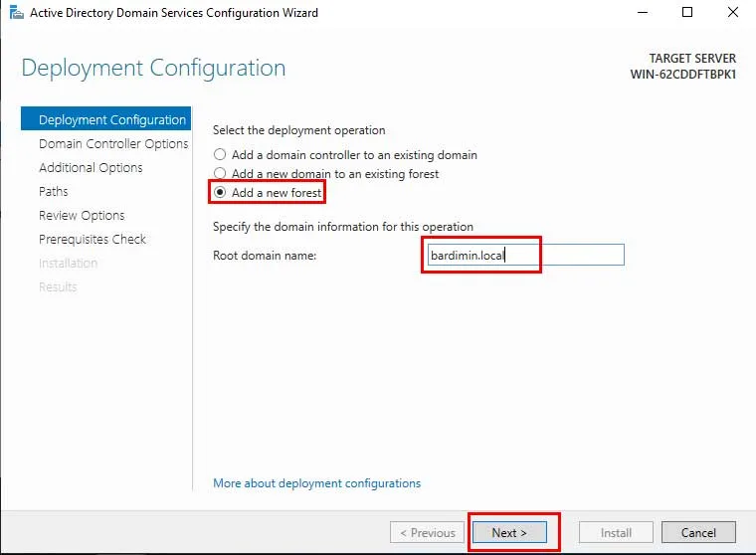Click the Root domain name input field
Screen dimensions: 756x555
pyautogui.click(x=524, y=255)
